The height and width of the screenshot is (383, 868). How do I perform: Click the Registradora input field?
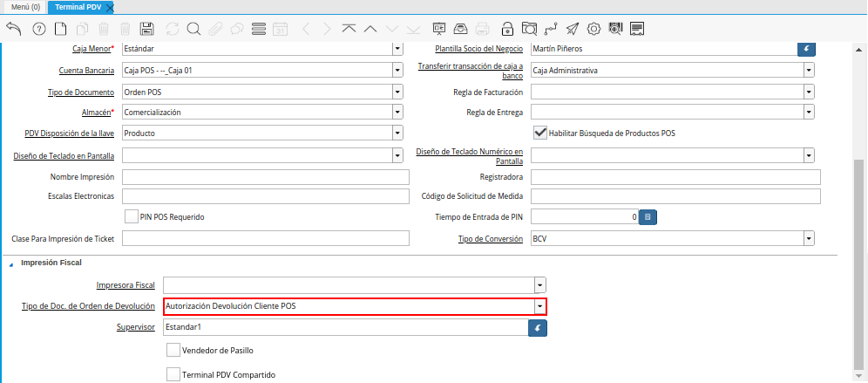[x=675, y=177]
